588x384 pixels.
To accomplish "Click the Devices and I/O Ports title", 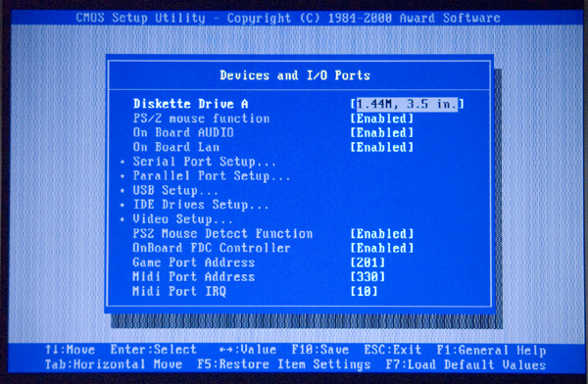I will 295,75.
